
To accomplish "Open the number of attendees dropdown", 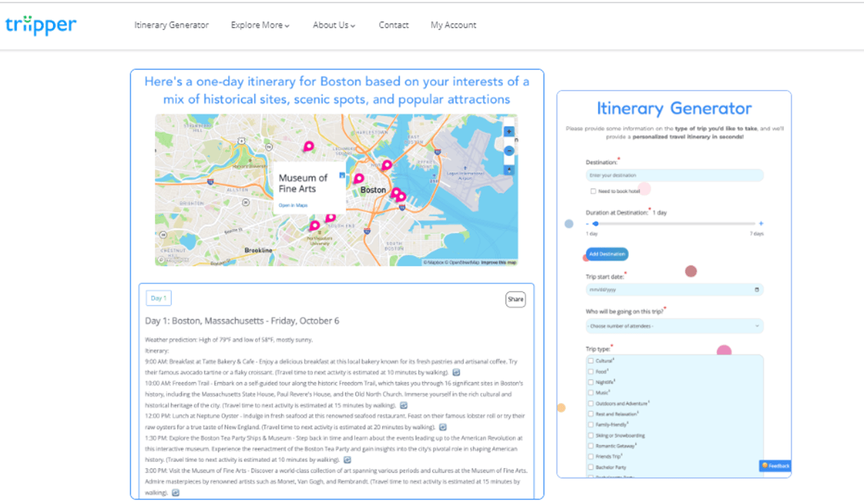I will pos(674,325).
